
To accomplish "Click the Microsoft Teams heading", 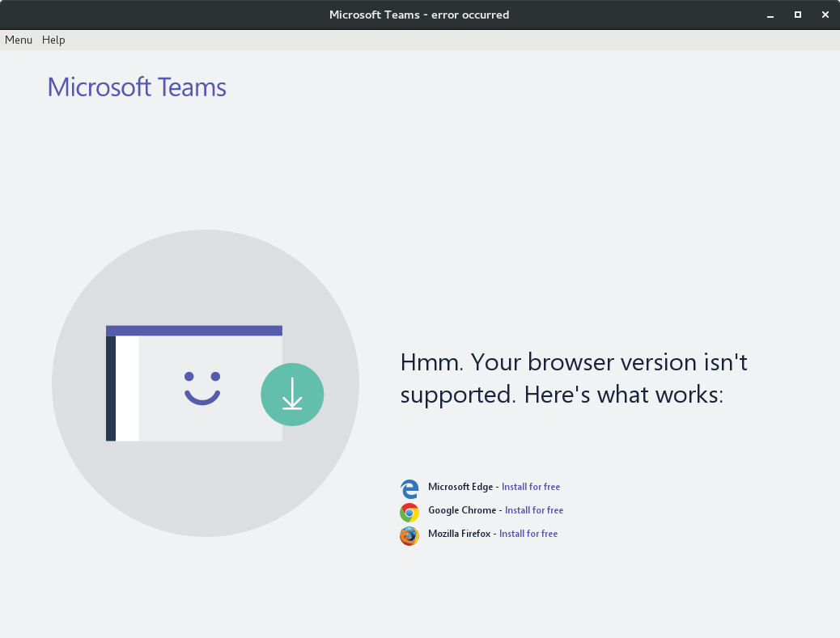I will pyautogui.click(x=137, y=87).
